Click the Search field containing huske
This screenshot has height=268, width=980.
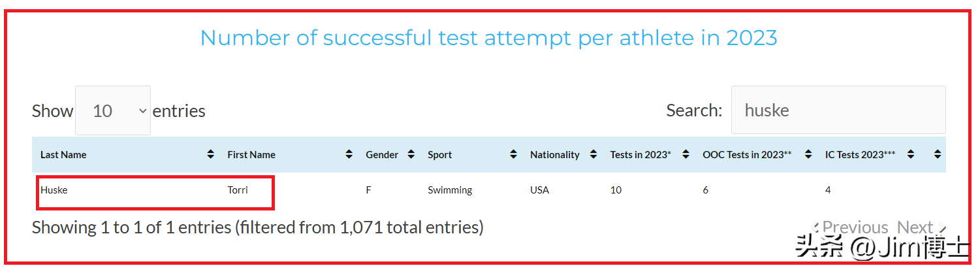838,110
